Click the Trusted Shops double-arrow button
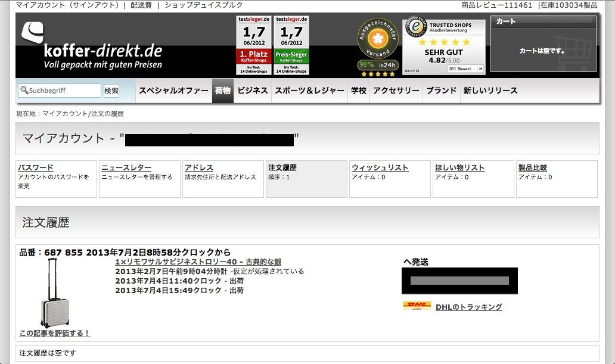Viewport: 615px width, 364px height. coord(480,69)
